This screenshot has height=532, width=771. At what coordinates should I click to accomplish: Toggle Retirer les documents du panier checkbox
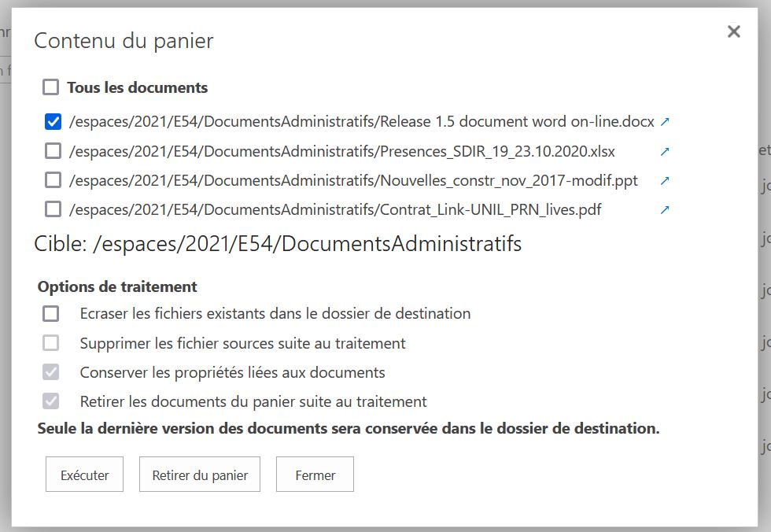[51, 401]
